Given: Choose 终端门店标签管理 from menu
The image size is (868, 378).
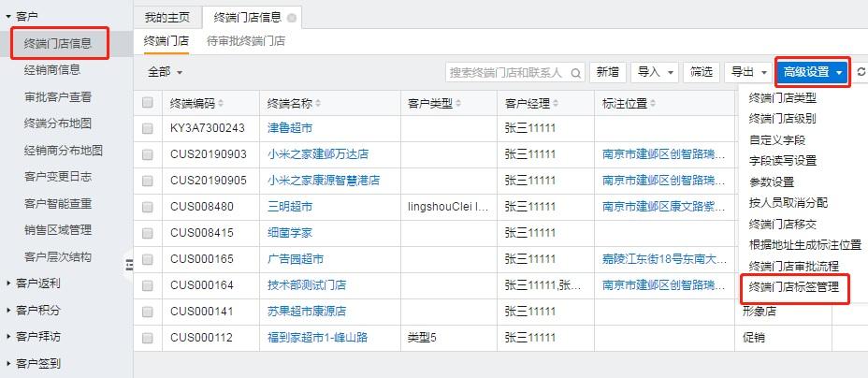Looking at the screenshot, I should [793, 287].
